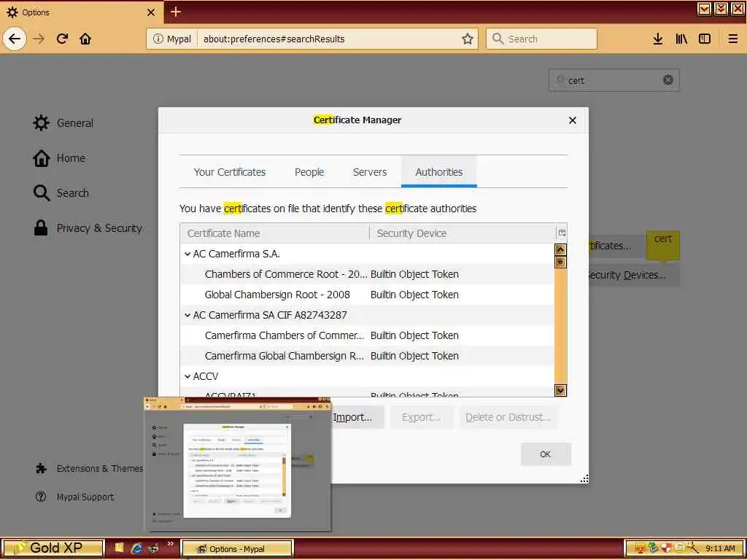Focus the toolbar Search box
This screenshot has height=560, width=747.
click(541, 39)
